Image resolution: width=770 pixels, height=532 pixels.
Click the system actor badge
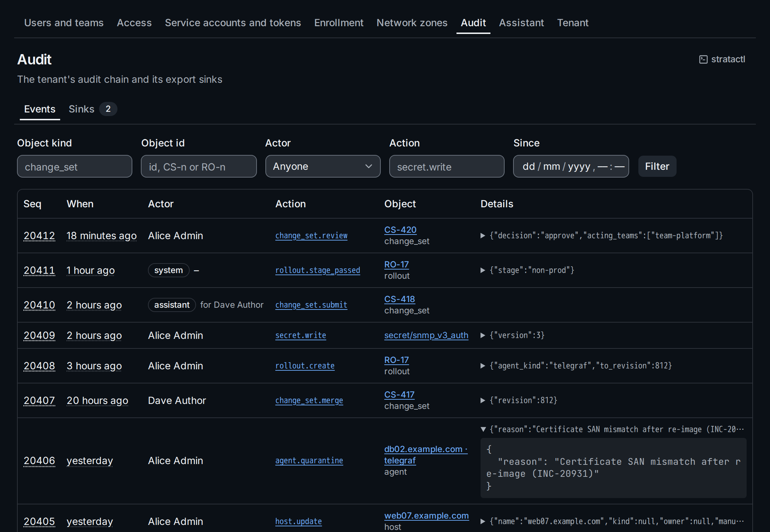pos(169,270)
